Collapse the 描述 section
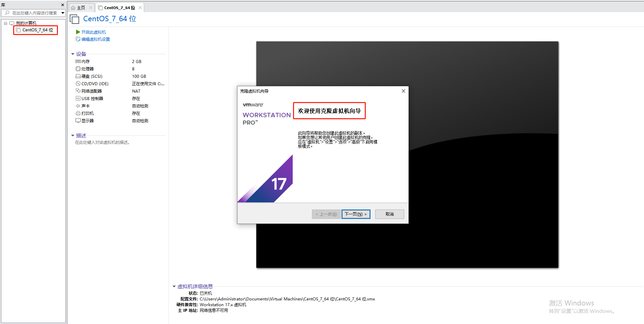Viewport: 644px width, 324px height. (x=73, y=135)
